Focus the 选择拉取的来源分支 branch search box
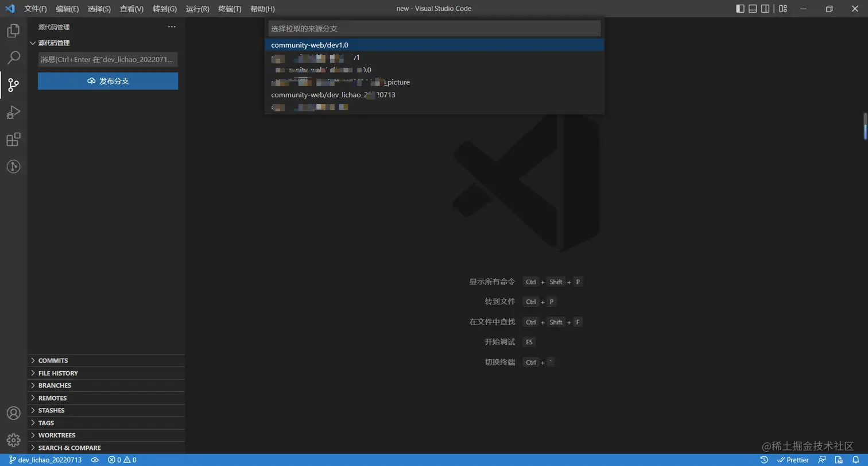Viewport: 868px width, 466px height. tap(435, 28)
